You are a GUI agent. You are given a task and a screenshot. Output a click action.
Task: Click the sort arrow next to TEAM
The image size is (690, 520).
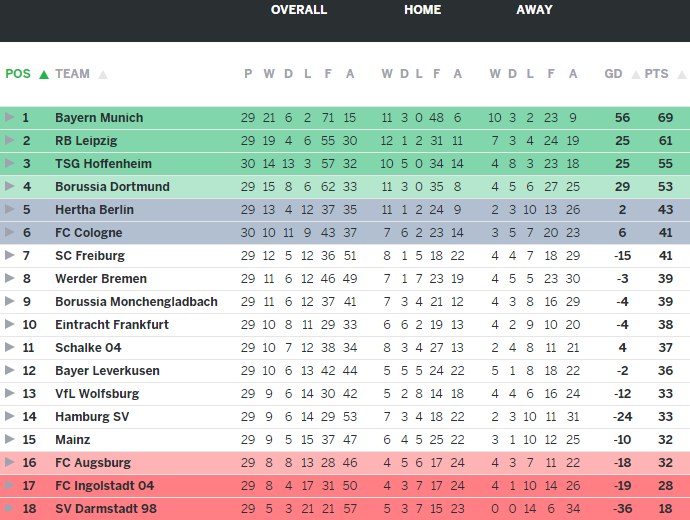(103, 74)
